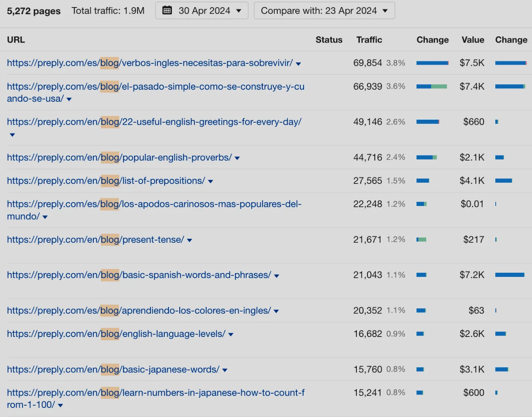Click the URL column header
This screenshot has height=417, width=532.
coord(15,40)
